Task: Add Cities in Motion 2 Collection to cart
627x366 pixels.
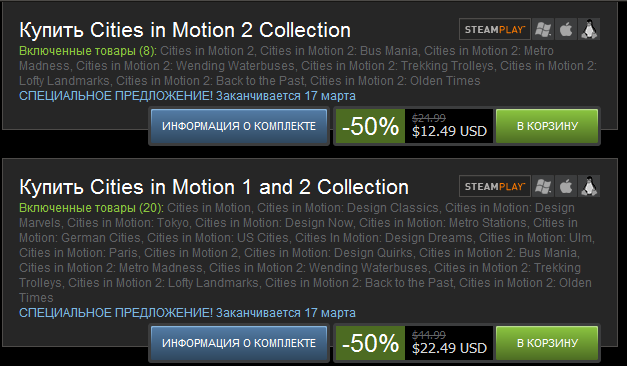Action: point(547,126)
